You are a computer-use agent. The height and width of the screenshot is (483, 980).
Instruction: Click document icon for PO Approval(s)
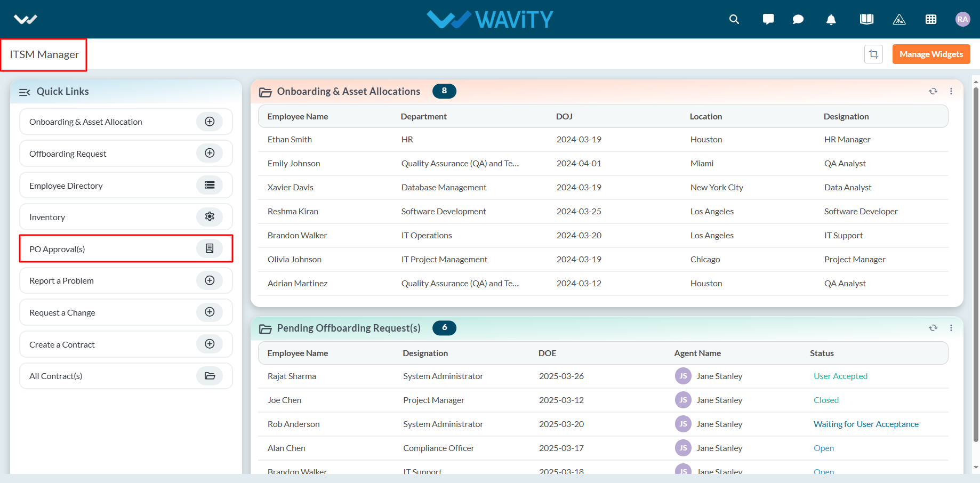coord(210,248)
